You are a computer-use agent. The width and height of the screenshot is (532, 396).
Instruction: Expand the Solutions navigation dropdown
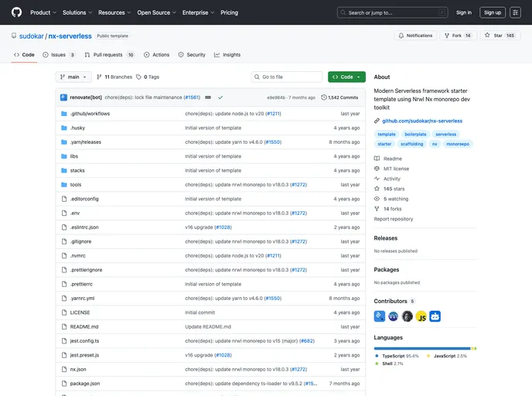tap(77, 12)
